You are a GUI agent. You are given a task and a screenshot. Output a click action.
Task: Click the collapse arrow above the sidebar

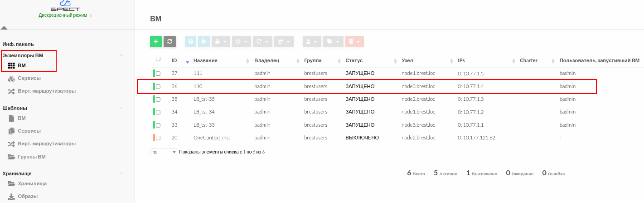click(x=4, y=28)
